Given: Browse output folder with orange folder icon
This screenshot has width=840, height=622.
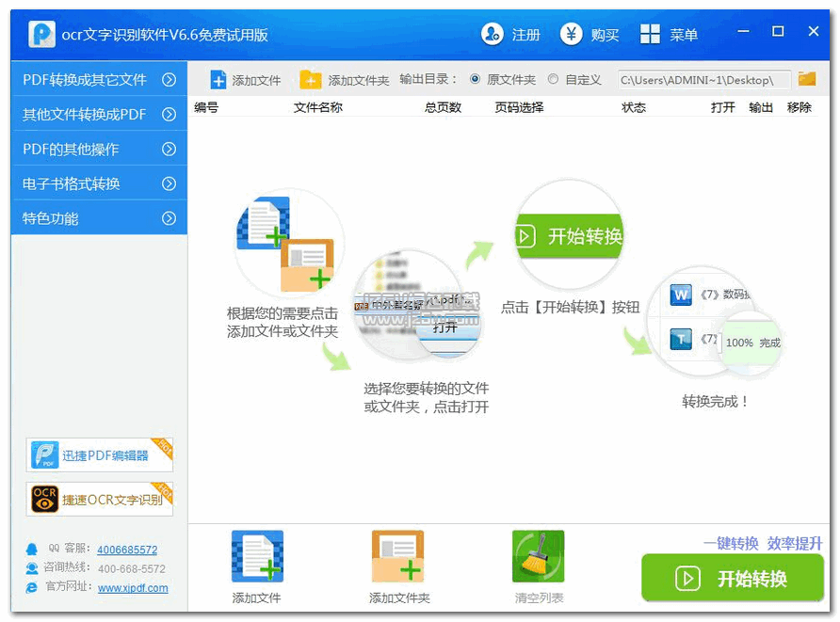Looking at the screenshot, I should coord(807,79).
